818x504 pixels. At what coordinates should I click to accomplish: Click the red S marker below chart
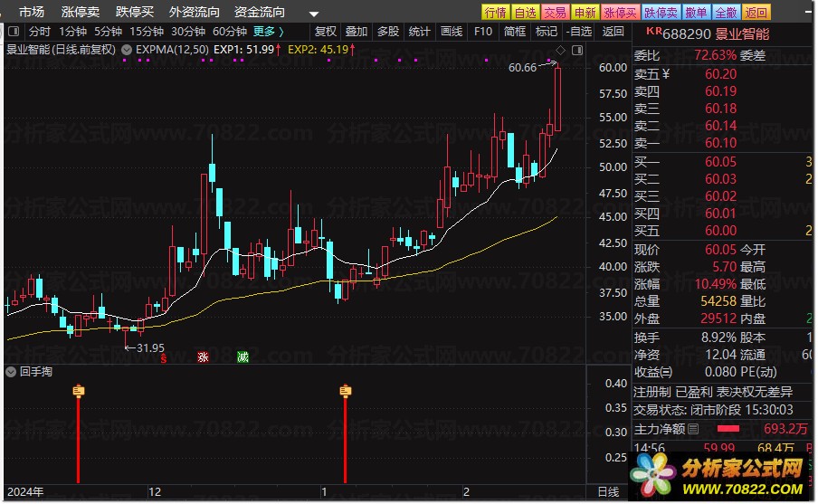click(163, 358)
